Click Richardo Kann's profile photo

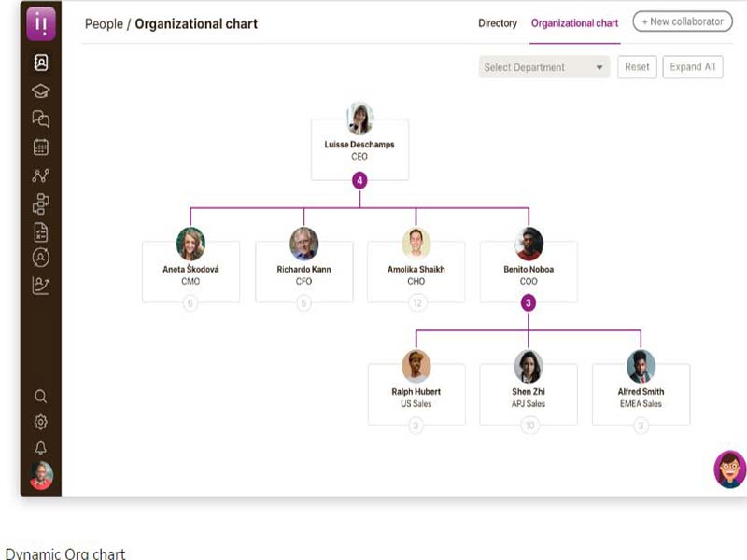303,244
